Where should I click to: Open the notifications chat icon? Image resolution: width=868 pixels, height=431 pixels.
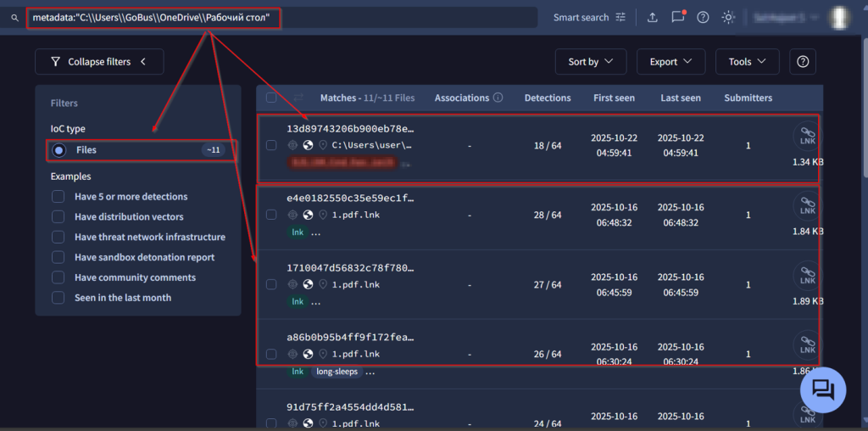pos(677,17)
